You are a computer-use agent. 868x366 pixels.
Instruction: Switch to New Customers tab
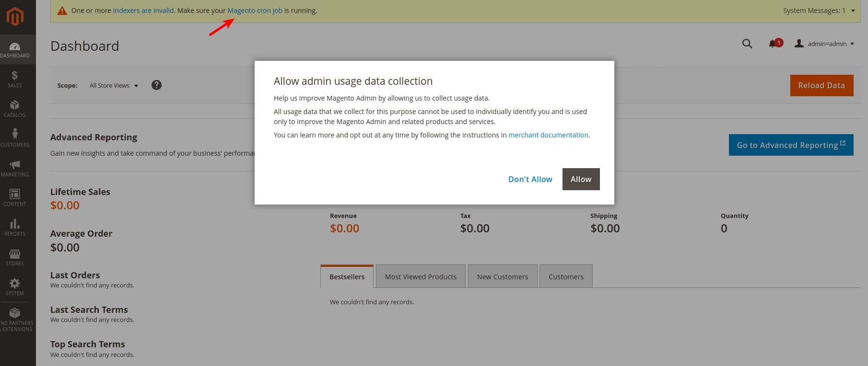point(503,276)
